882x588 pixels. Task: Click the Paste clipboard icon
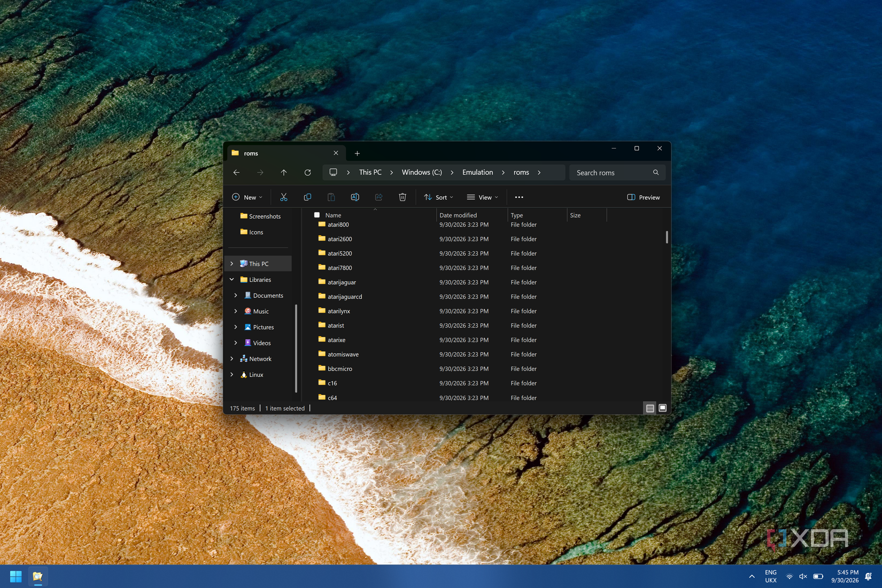point(331,197)
